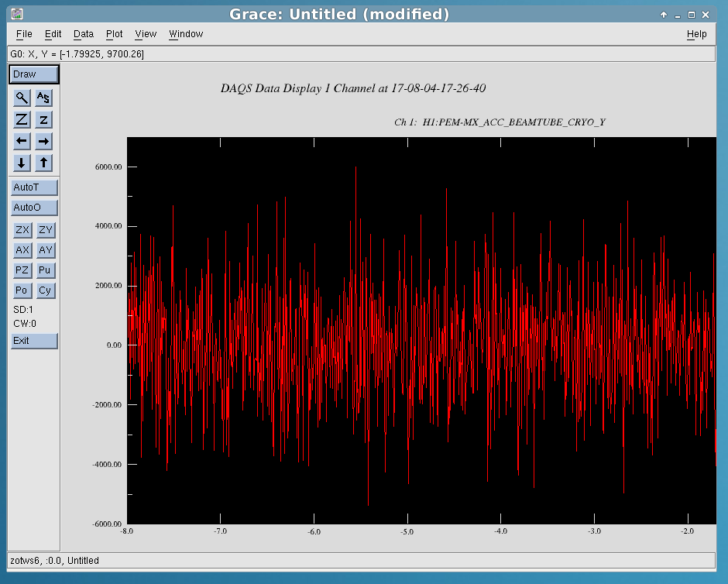
Task: Click the X-axis label -4.0
Action: pos(500,531)
